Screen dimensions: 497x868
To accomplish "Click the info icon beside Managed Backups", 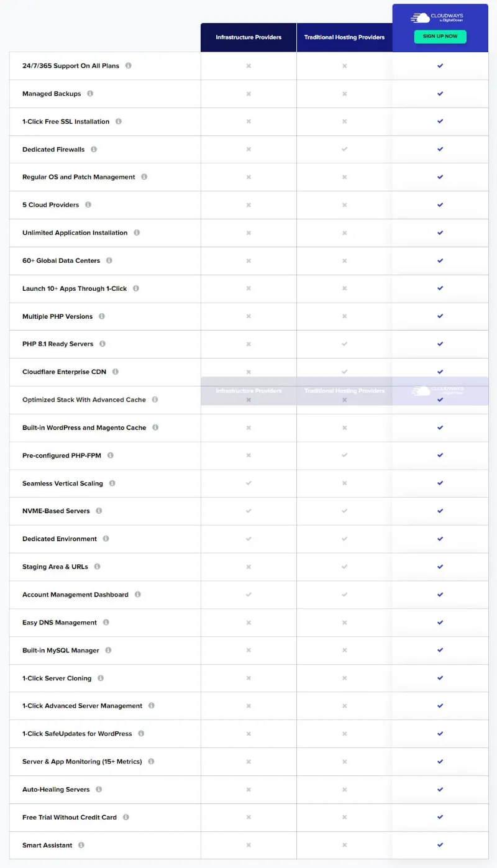I will tap(91, 93).
